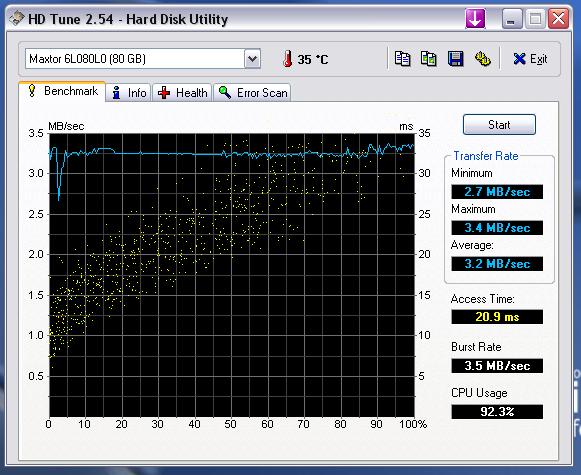The height and width of the screenshot is (475, 581).
Task: Minimize the HD Tune window
Action: pyautogui.click(x=511, y=19)
